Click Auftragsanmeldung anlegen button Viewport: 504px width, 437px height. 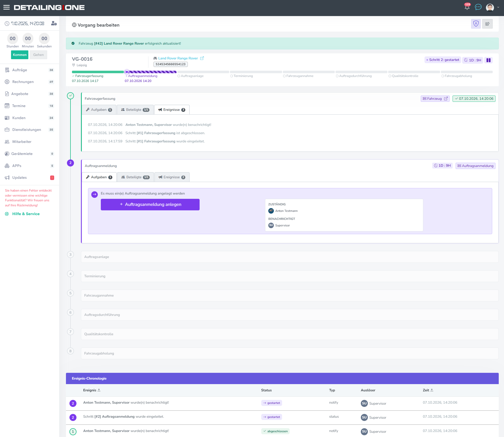(x=150, y=205)
